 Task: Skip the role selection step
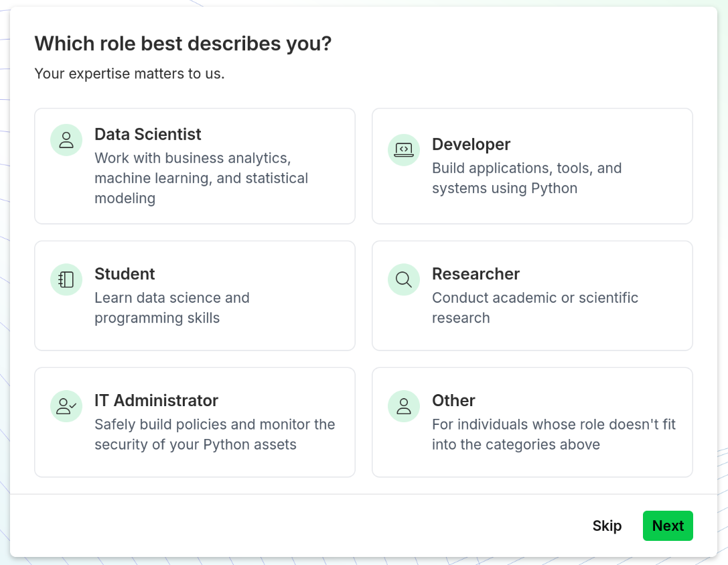(x=607, y=525)
